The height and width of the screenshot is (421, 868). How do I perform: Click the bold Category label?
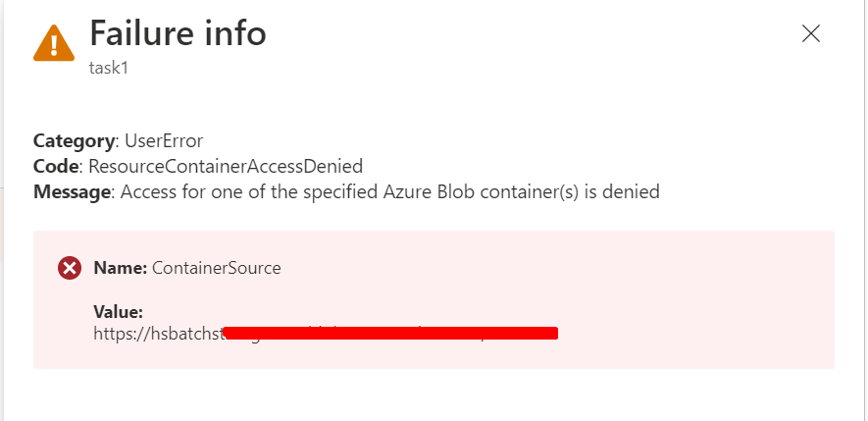pyautogui.click(x=74, y=140)
